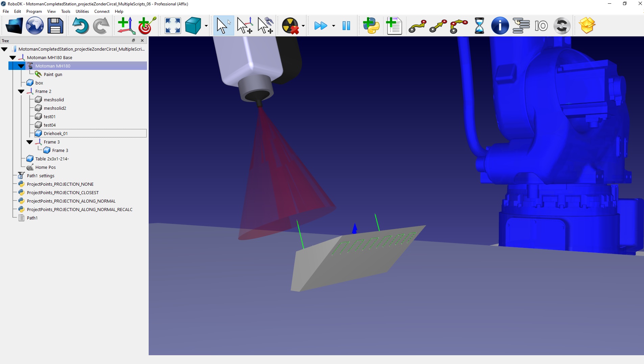Add a new reference frame
This screenshot has height=364, width=644.
click(x=126, y=26)
